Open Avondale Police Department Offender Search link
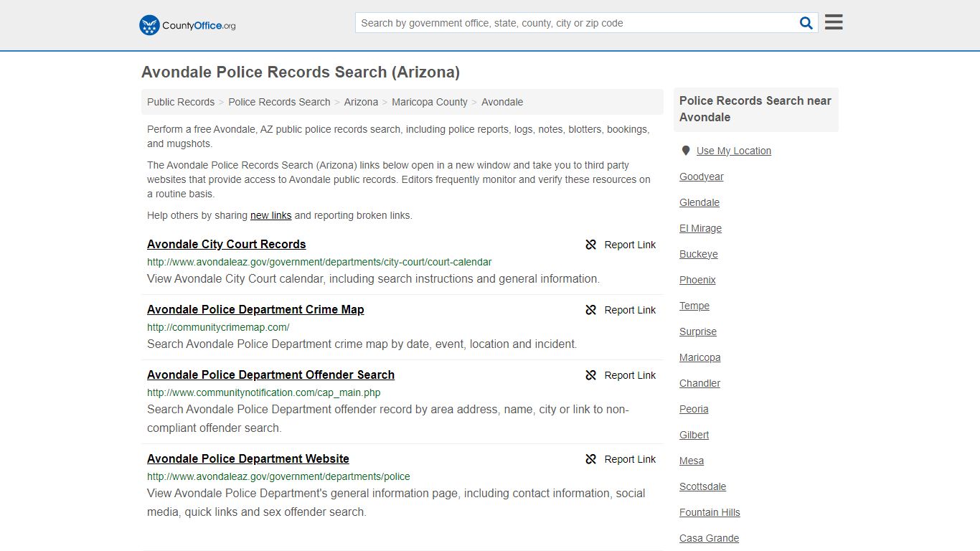This screenshot has width=980, height=551. (x=270, y=375)
